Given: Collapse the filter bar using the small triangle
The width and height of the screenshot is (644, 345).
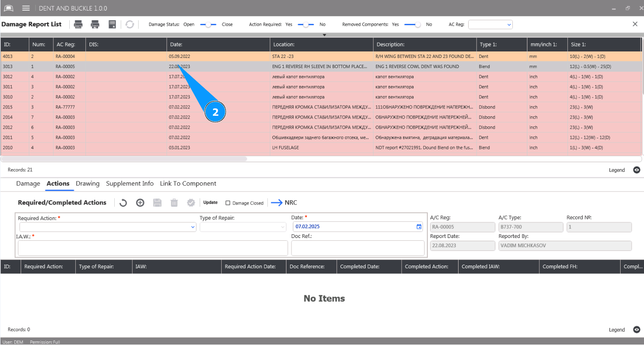Looking at the screenshot, I should (324, 35).
